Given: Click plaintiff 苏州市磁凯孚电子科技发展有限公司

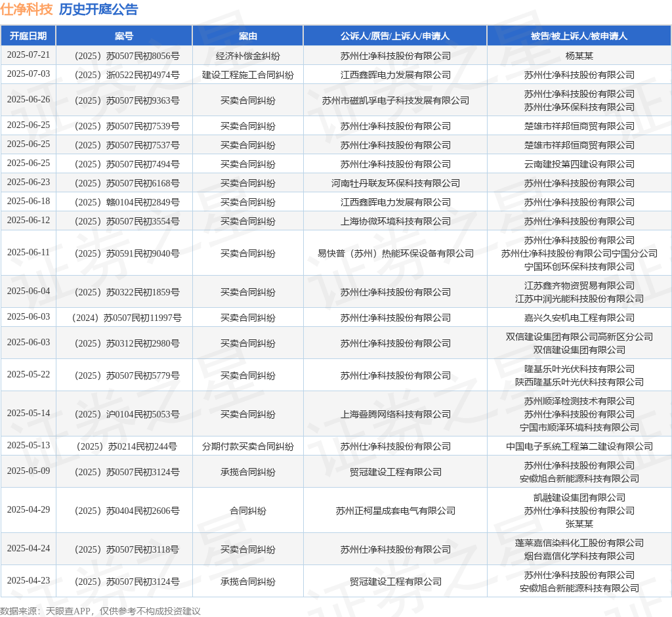Looking at the screenshot, I should 395,100.
